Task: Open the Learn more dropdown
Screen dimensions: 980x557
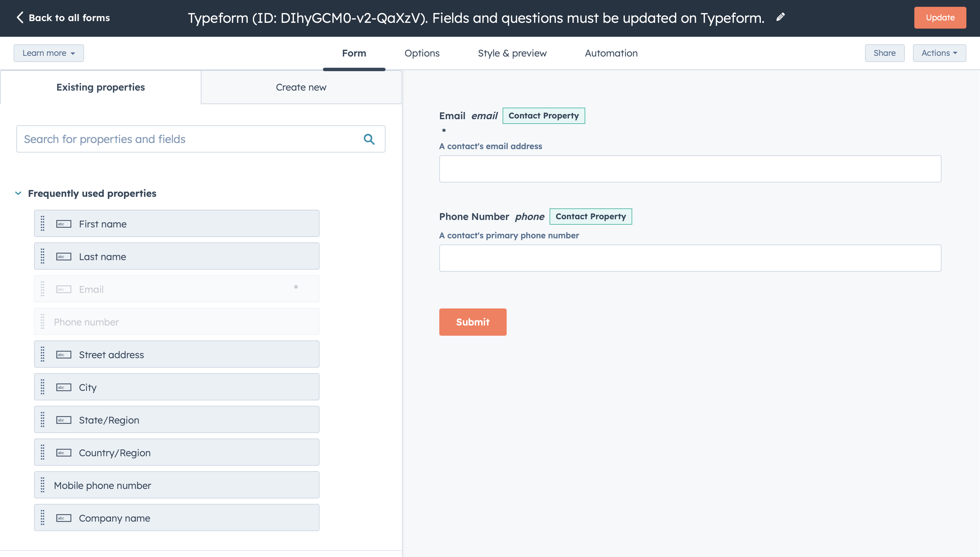Action: [x=49, y=53]
